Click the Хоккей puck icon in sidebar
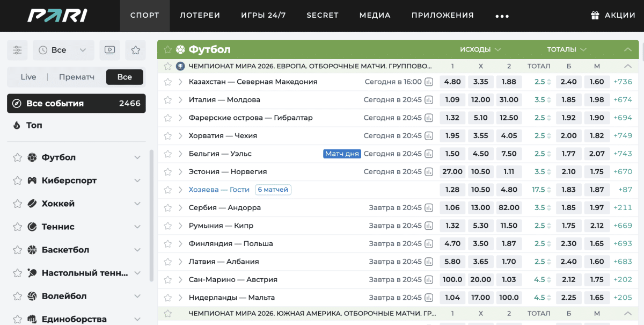The height and width of the screenshot is (325, 644). [32, 204]
